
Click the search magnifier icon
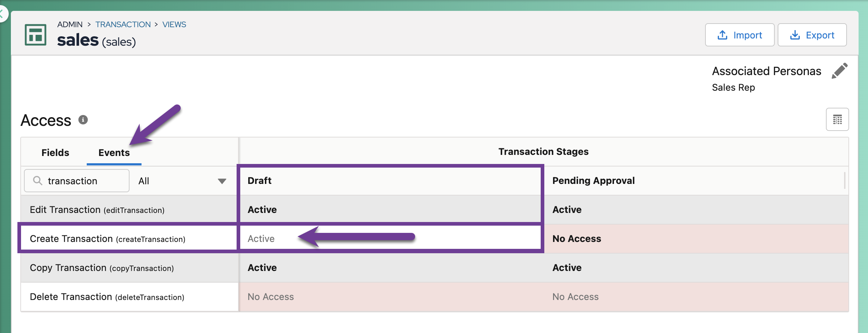(38, 180)
